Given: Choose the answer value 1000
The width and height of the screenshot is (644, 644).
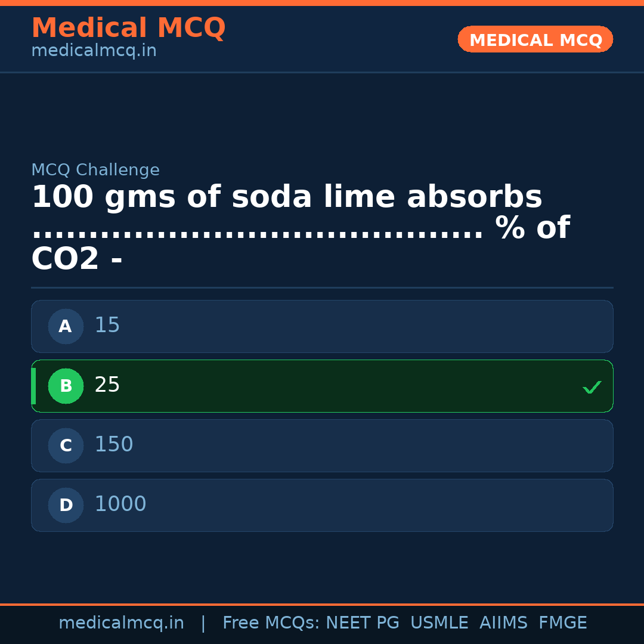Looking at the screenshot, I should [120, 504].
